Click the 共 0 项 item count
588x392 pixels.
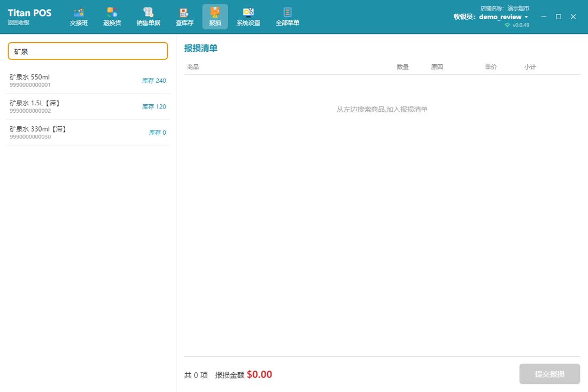coord(196,375)
